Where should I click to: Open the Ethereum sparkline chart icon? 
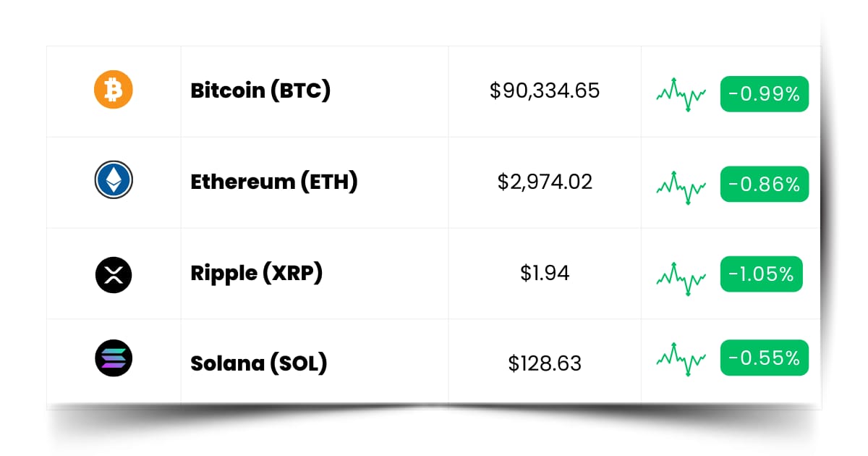[x=681, y=187]
